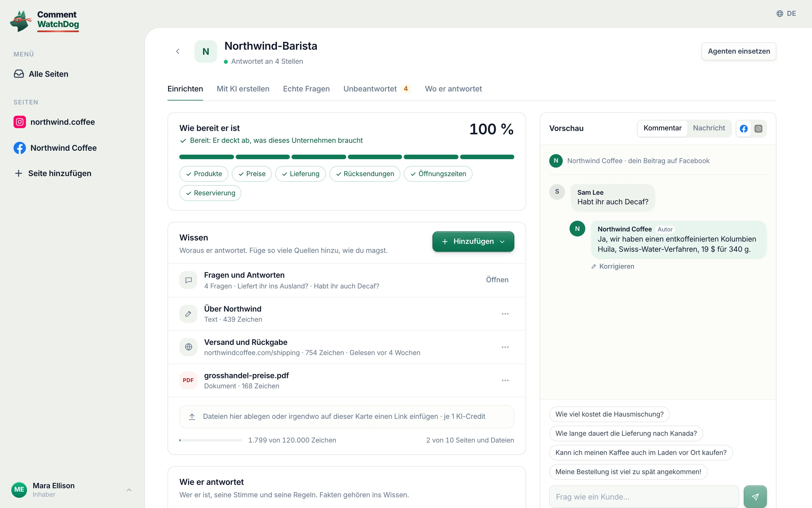The width and height of the screenshot is (812, 508).
Task: Ask 'Wie viel kostet die Hausmischung?'
Action: click(x=609, y=414)
